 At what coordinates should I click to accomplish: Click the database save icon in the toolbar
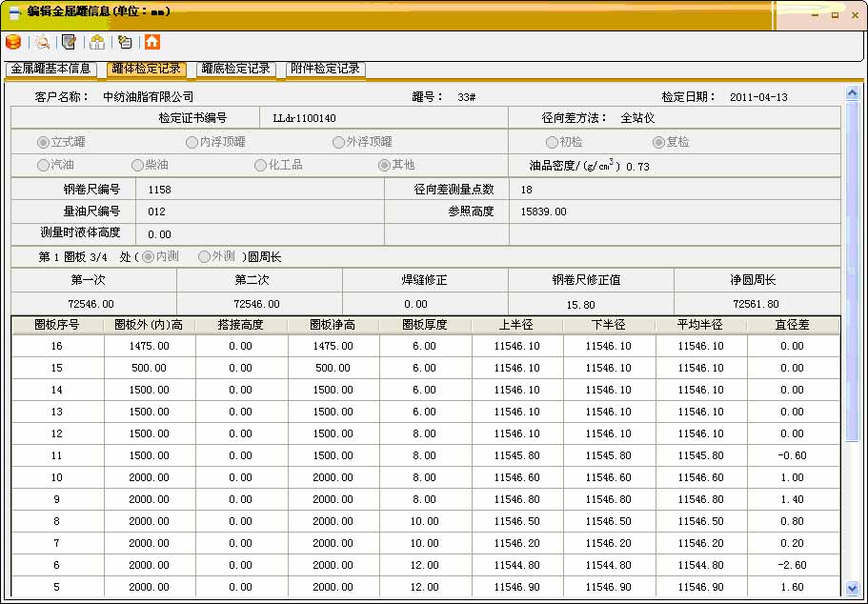[13, 42]
